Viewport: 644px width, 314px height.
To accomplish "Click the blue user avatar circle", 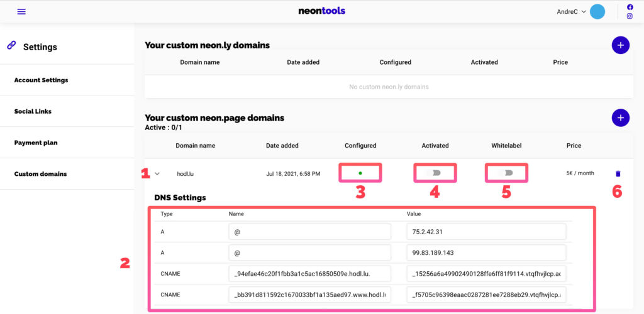I will 597,12.
